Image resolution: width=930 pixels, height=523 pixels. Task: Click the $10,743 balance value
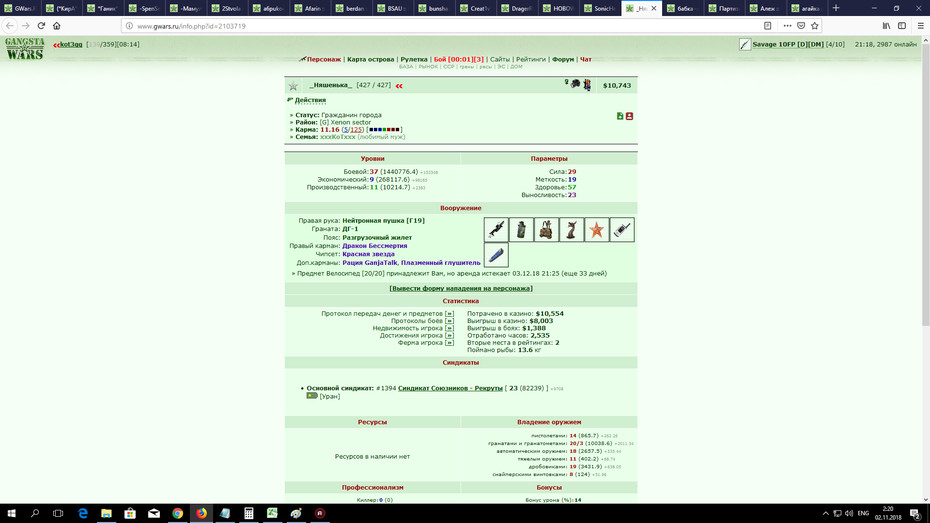617,85
